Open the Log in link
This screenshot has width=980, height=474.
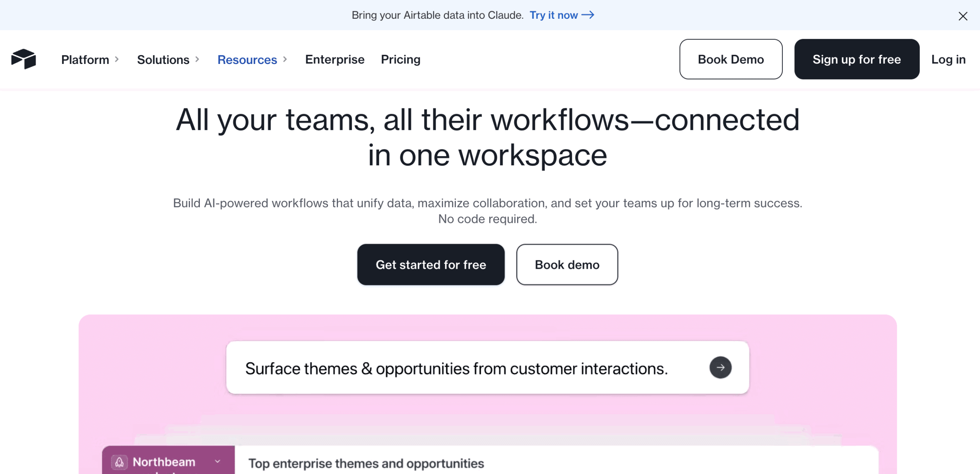(x=948, y=59)
